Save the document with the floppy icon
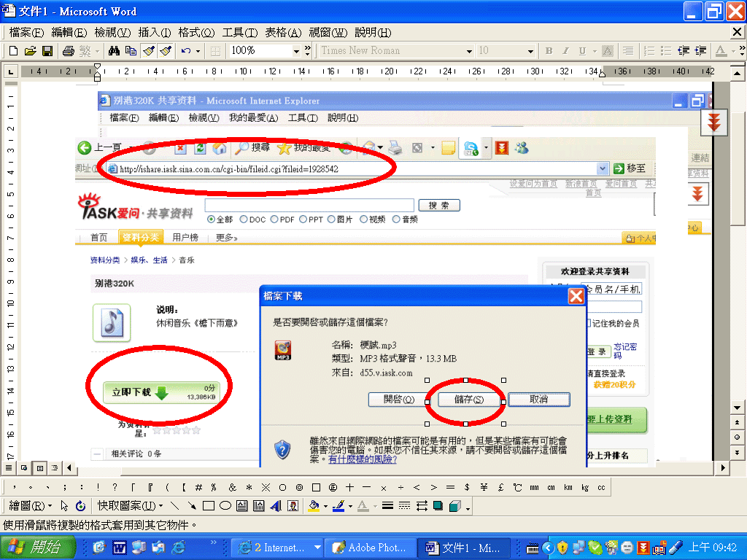Viewport: 747px width, 560px height. coord(47,50)
